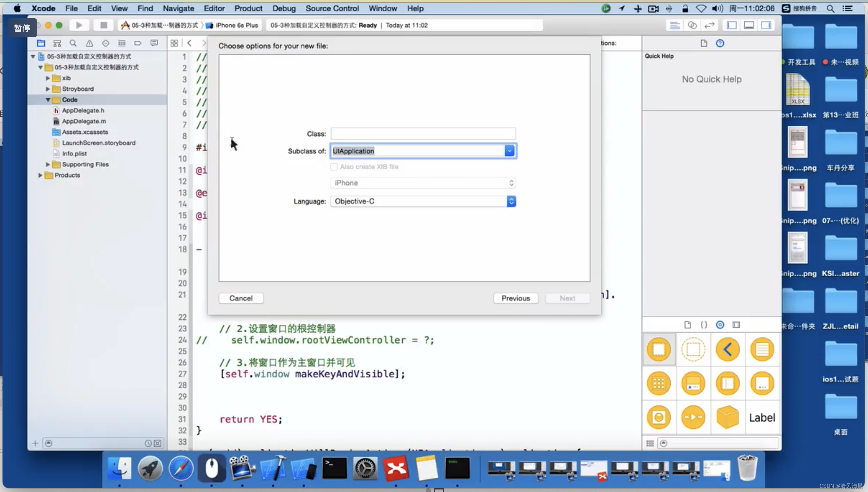This screenshot has width=868, height=492.
Task: Select the Stroyboard folder in navigator
Action: coord(77,89)
